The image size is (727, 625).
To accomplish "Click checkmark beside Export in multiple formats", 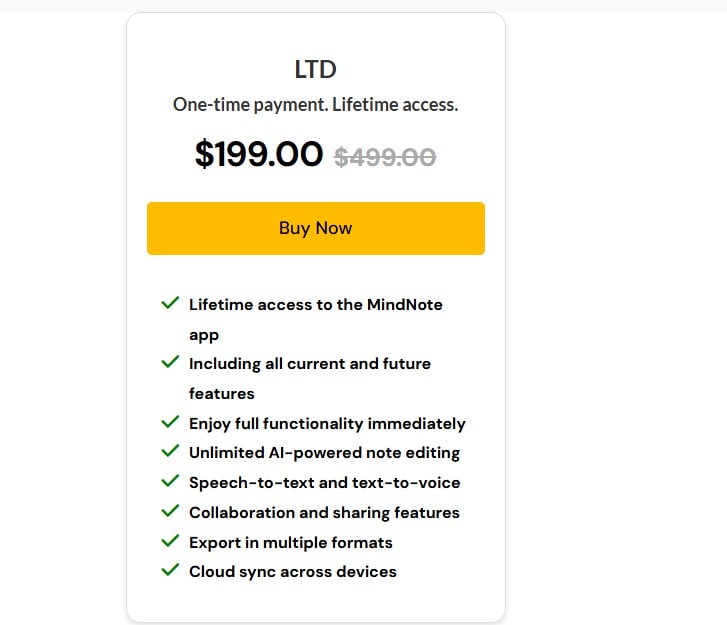I will 169,541.
